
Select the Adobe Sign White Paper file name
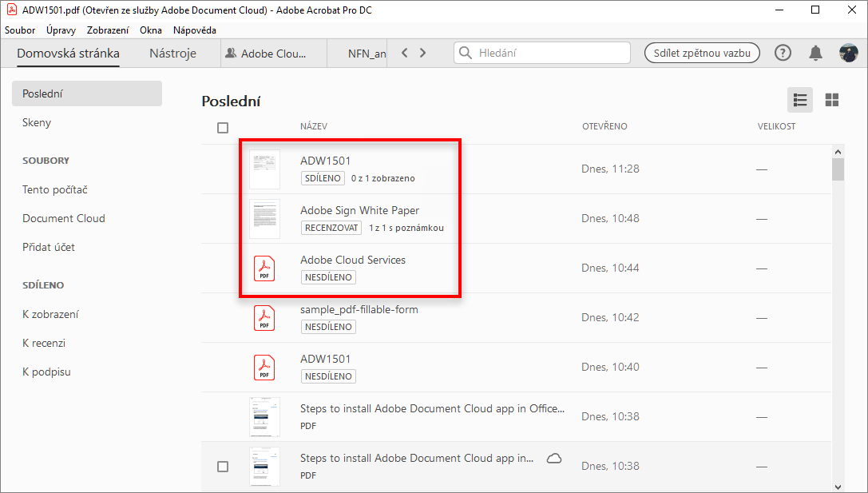click(x=360, y=210)
